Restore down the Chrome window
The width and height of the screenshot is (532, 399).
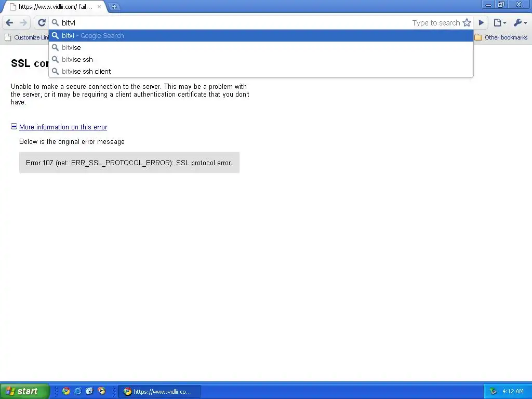(x=501, y=5)
